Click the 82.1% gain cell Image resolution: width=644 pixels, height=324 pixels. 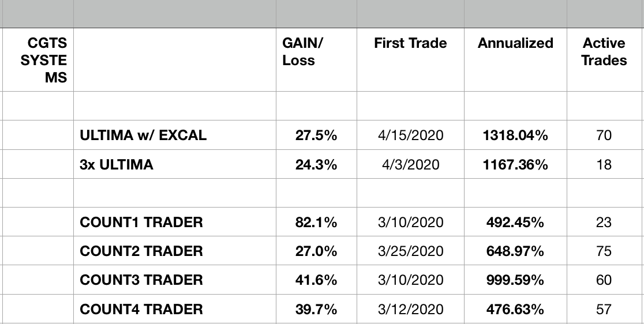click(x=316, y=223)
